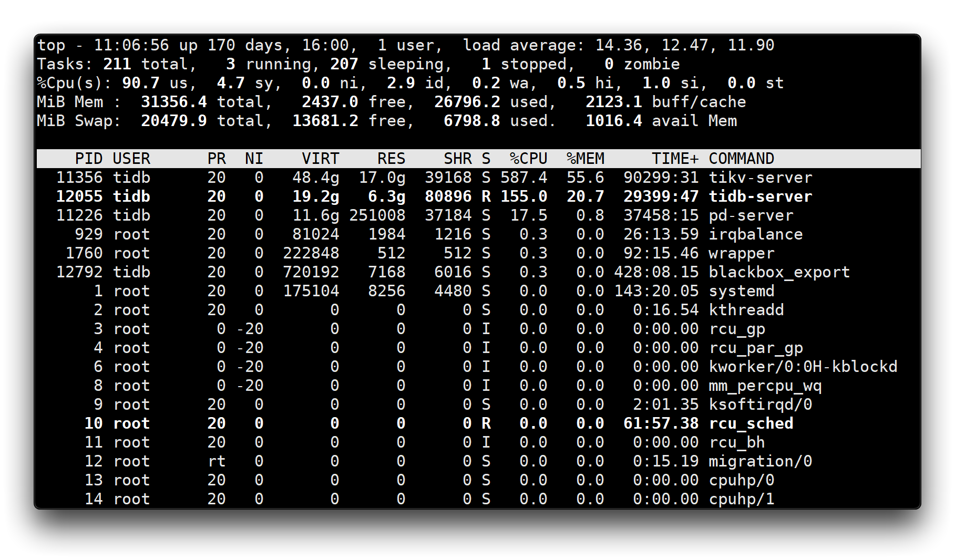Click the 207 sleeping tasks value
Screen dimensions: 955x560
click(x=344, y=64)
